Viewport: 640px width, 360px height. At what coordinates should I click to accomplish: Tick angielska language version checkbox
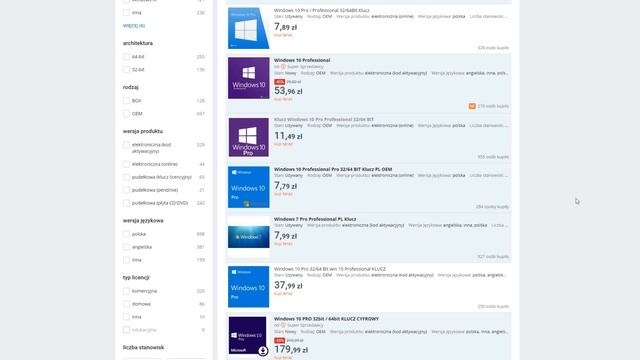pos(127,247)
